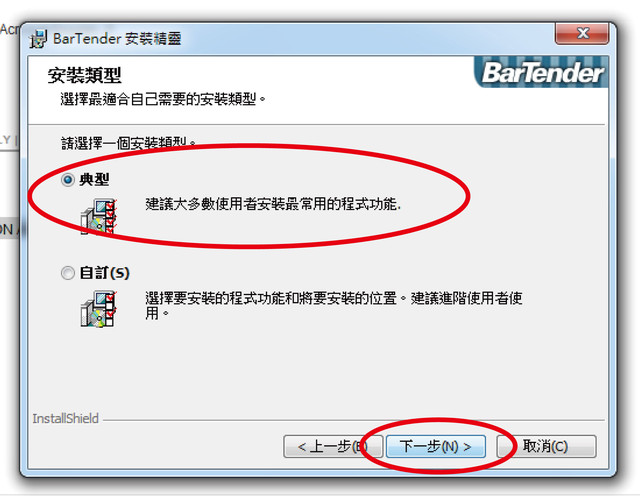This screenshot has height=496, width=640.
Task: Click the 典型 option label text
Action: pos(94,179)
